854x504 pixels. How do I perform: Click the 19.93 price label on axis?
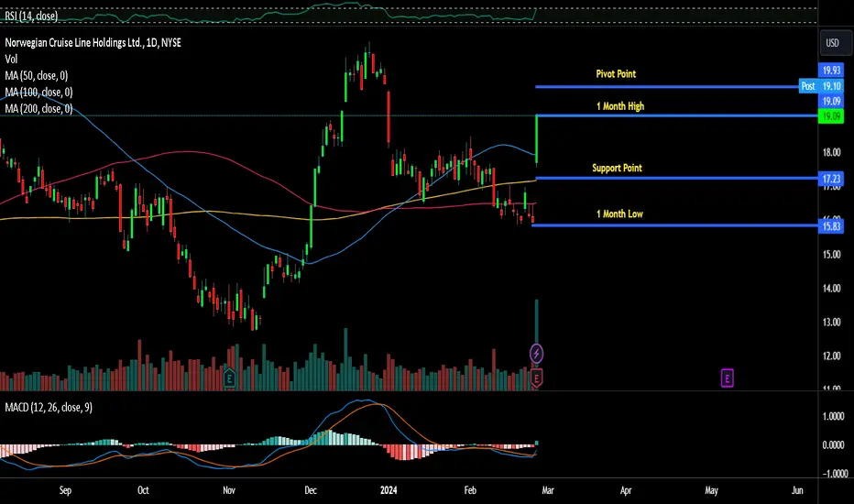coord(831,71)
